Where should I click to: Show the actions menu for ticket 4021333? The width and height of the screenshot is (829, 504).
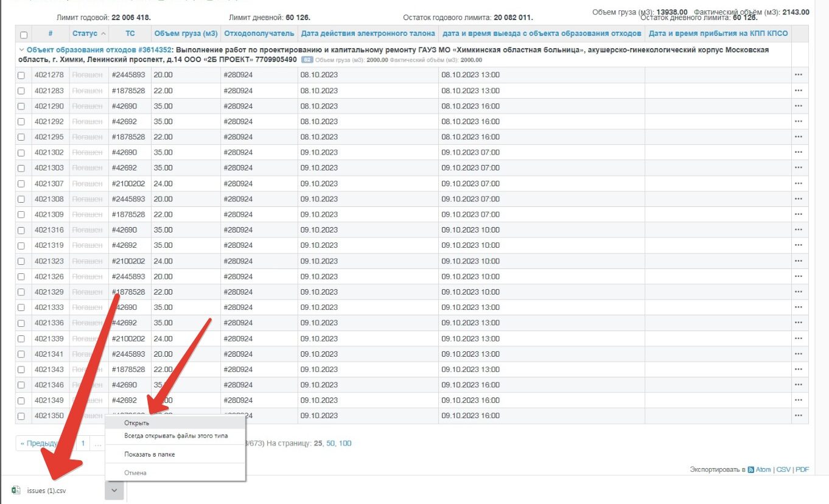click(x=799, y=307)
